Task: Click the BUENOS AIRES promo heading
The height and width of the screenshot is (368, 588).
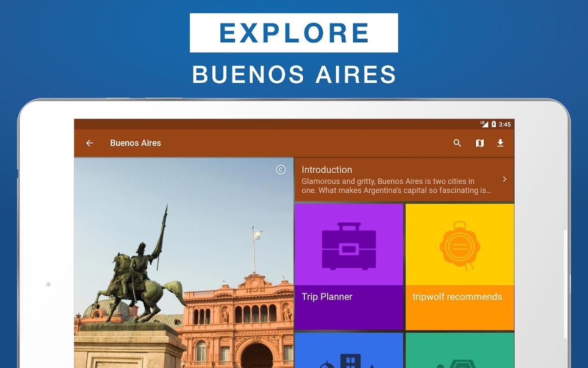Action: (x=294, y=75)
